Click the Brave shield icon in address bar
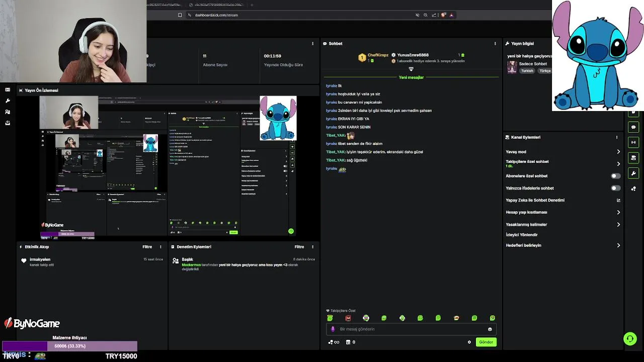The width and height of the screenshot is (644, 362). 443,15
